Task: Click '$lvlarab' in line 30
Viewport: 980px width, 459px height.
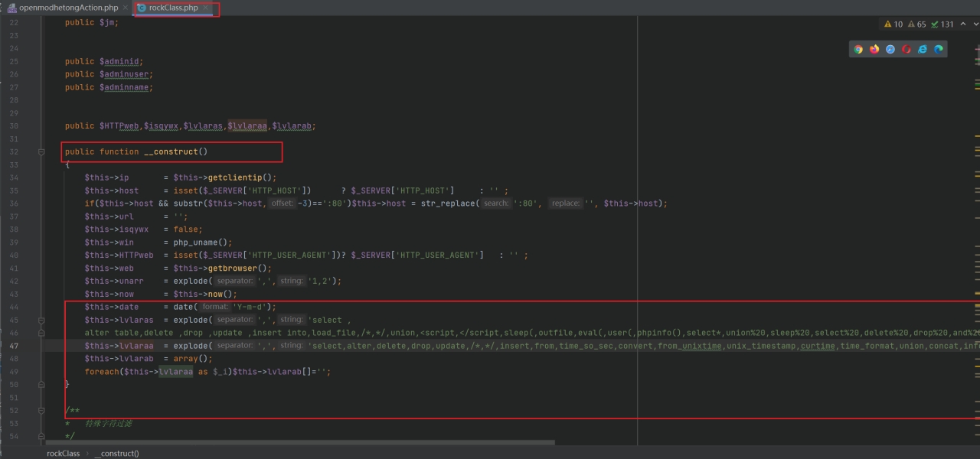Action: tap(292, 126)
